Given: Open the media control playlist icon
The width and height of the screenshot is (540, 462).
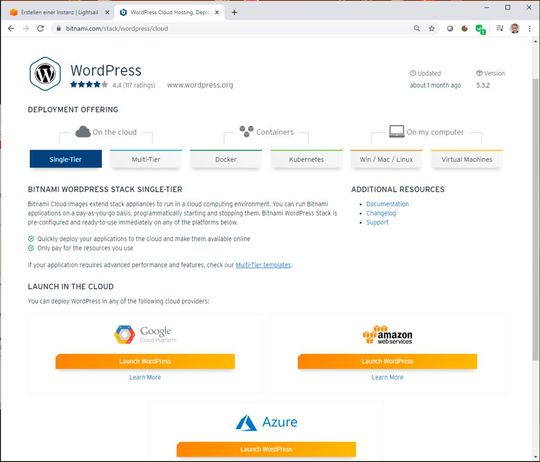Looking at the screenshot, I should point(500,29).
